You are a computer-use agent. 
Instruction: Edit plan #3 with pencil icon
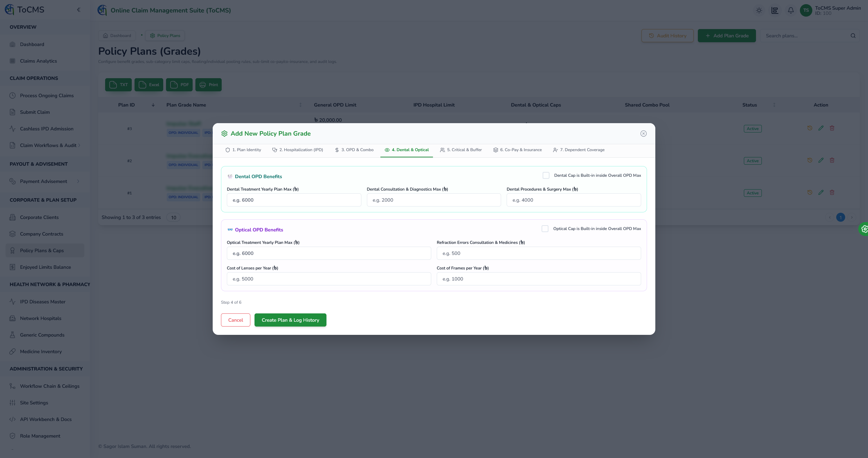(821, 128)
